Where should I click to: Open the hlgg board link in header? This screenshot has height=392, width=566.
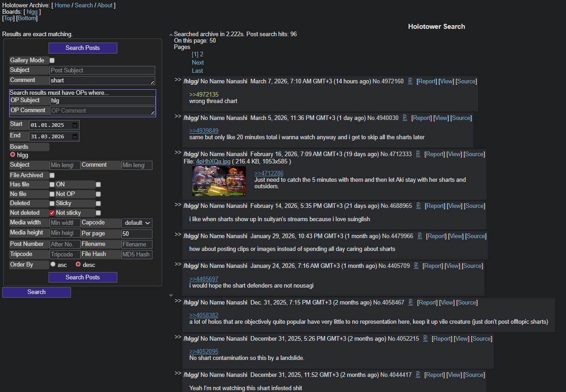[x=32, y=12]
